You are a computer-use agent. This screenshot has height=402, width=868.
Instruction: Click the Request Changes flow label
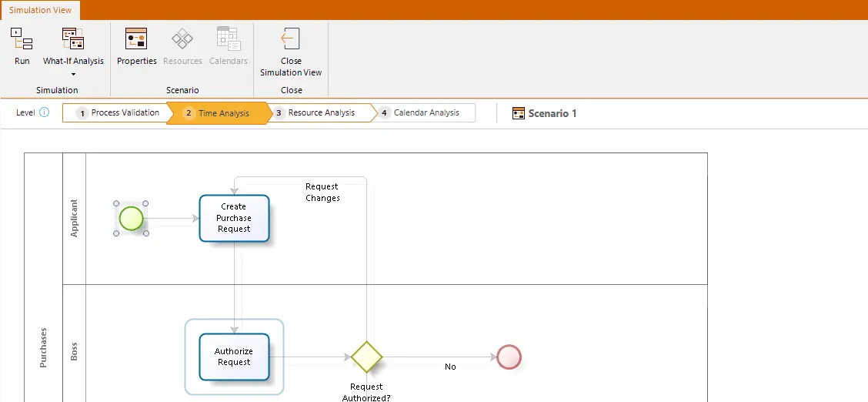(322, 192)
